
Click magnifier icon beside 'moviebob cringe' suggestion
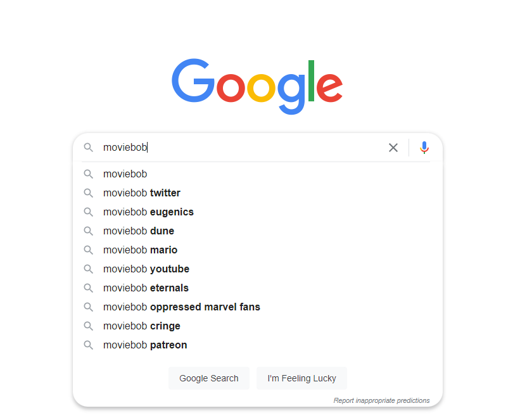tap(89, 326)
